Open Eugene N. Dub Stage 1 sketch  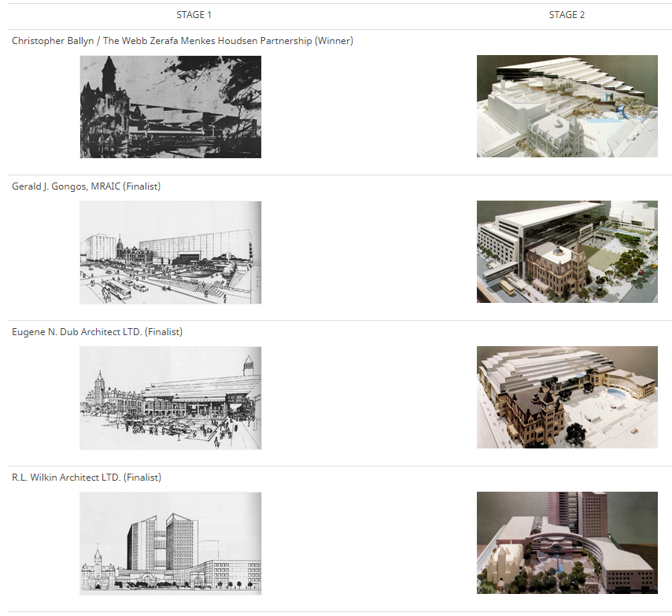click(x=170, y=397)
